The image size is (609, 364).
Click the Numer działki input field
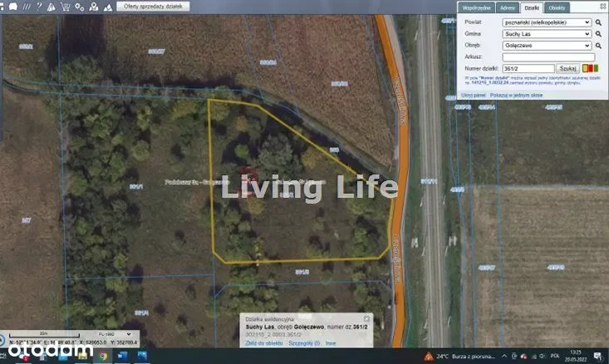click(x=528, y=68)
